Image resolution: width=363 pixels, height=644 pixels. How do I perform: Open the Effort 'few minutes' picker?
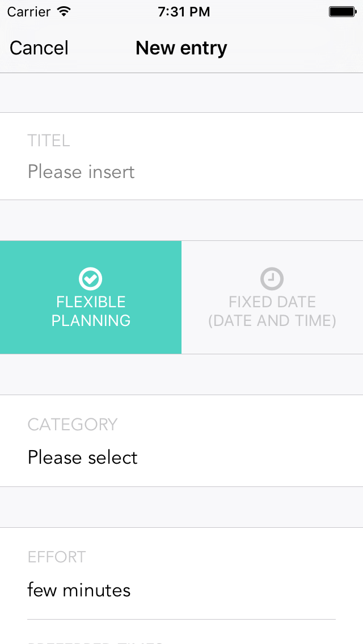click(x=79, y=590)
